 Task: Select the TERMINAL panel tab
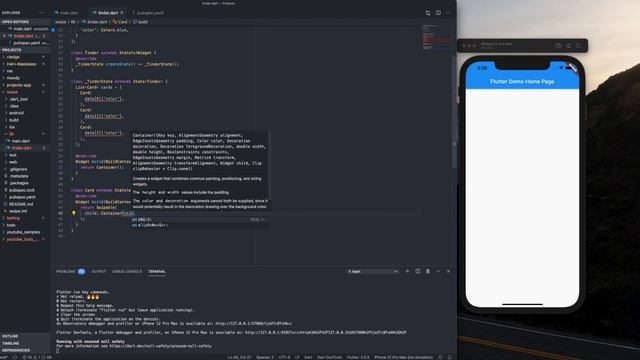coord(157,271)
